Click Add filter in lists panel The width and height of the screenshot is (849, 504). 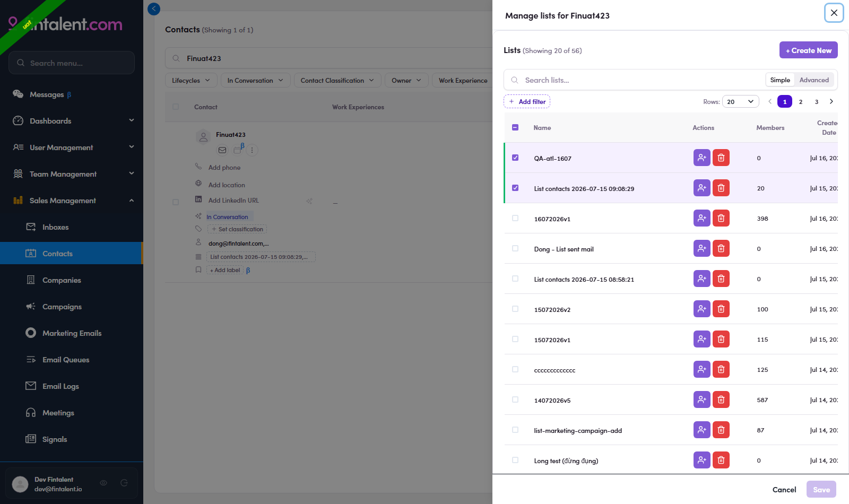[x=527, y=101]
